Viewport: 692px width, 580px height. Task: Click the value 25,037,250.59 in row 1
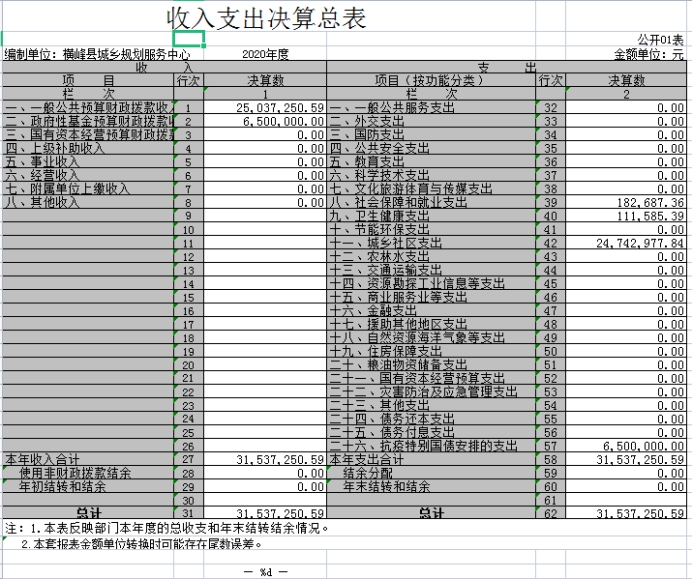(x=279, y=107)
